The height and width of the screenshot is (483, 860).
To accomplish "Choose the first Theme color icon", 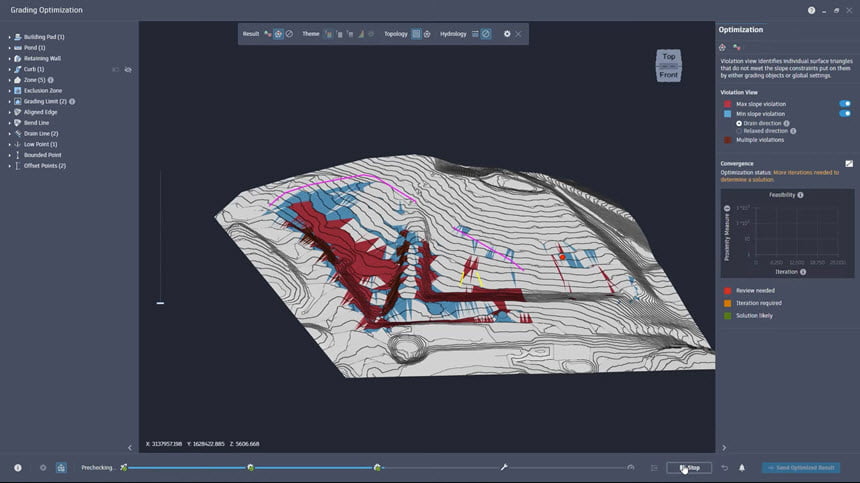I will 329,34.
